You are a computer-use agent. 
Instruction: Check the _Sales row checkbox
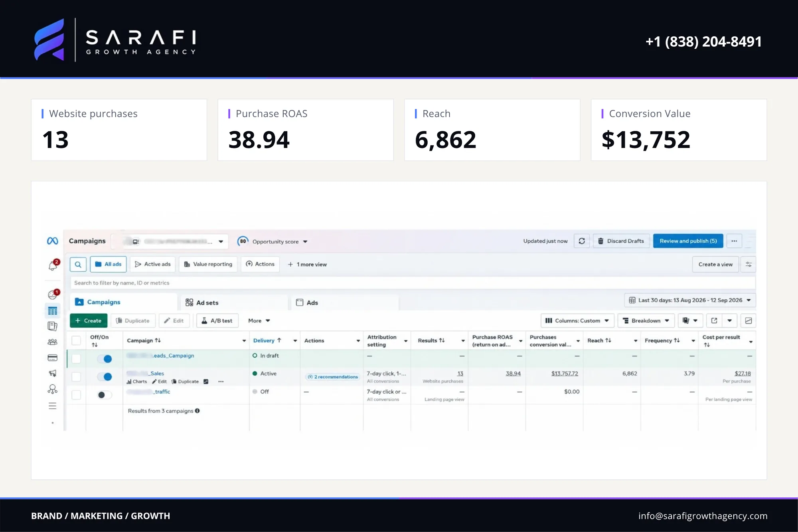pyautogui.click(x=76, y=377)
